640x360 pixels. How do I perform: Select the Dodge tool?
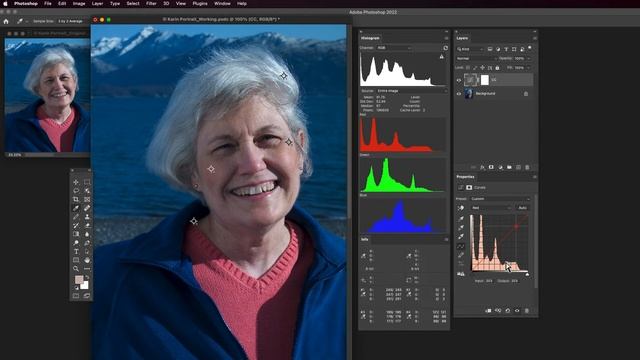(76, 243)
